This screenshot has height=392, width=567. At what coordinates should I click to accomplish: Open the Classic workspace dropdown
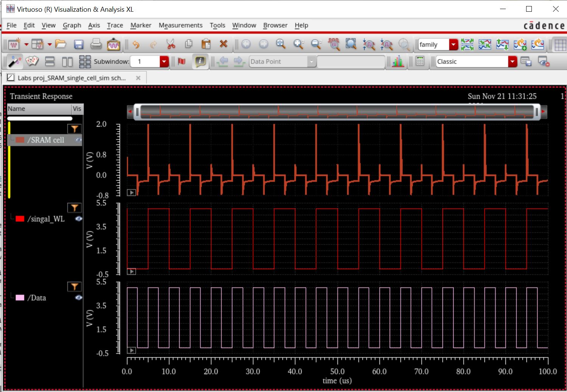point(512,61)
